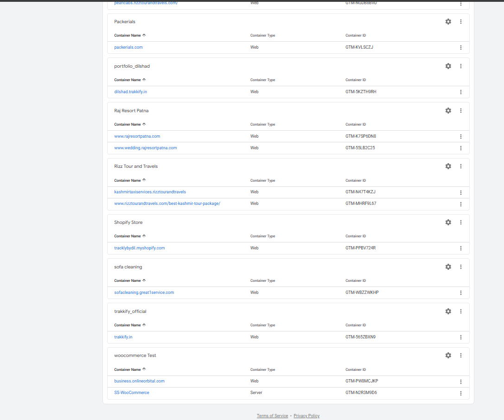Open settings gear for Packerials account

(448, 21)
